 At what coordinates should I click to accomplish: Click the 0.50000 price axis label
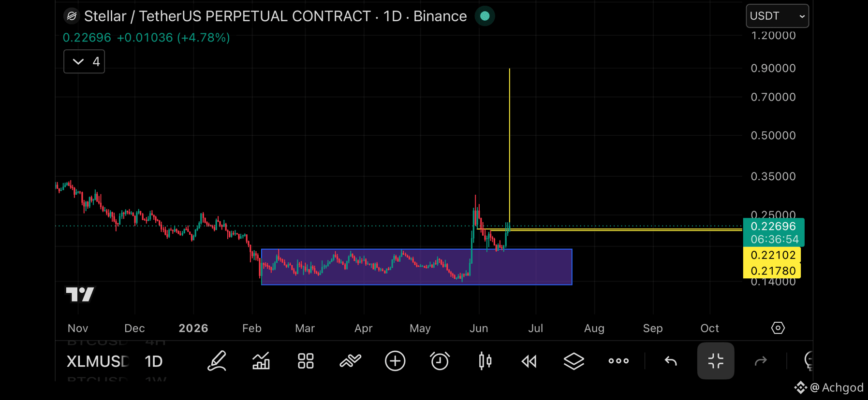coord(773,135)
